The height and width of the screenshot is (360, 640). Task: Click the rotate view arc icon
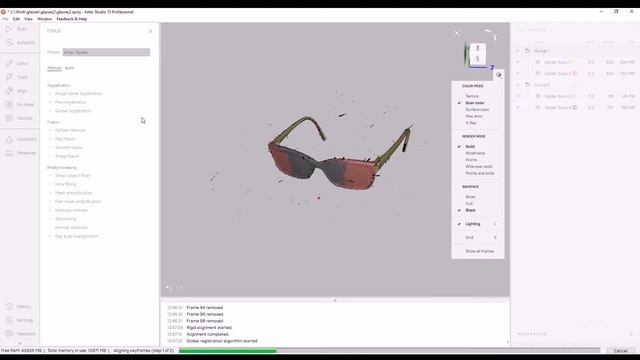[x=491, y=35]
